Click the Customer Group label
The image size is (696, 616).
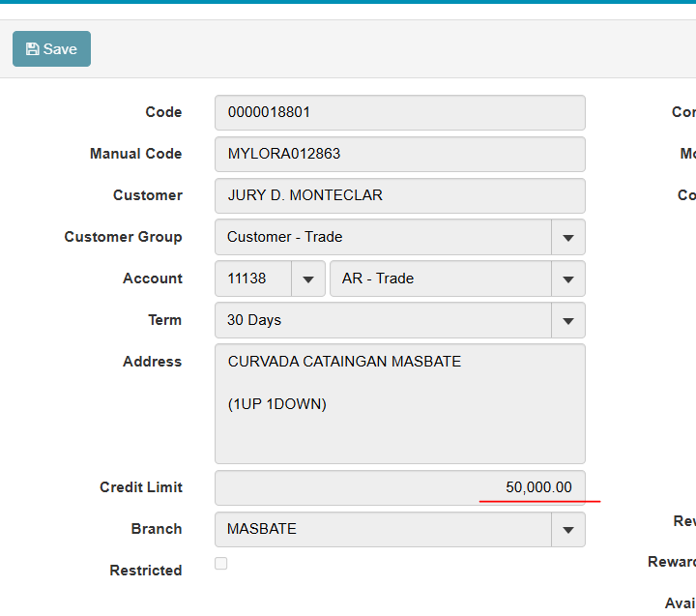123,237
